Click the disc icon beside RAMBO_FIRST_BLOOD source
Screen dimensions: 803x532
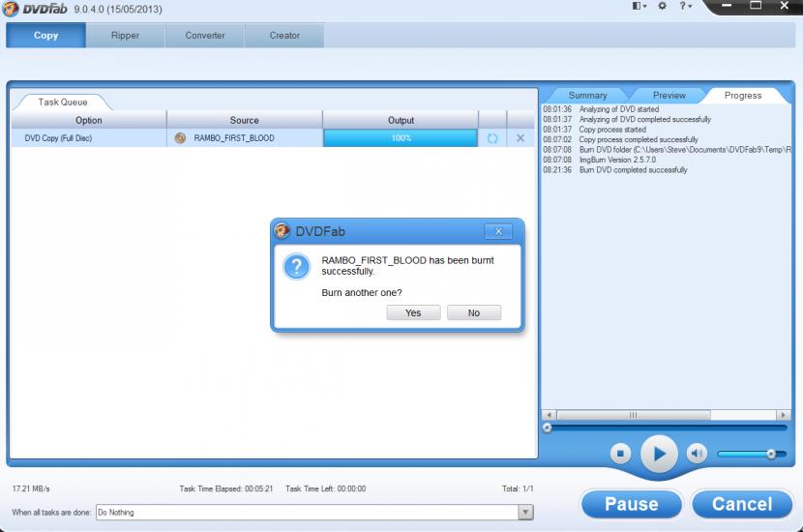(x=180, y=137)
